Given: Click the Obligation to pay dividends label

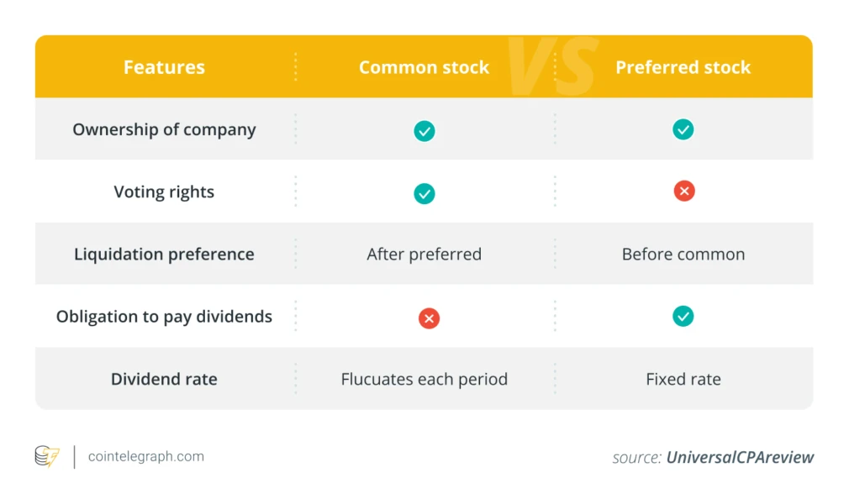Looking at the screenshot, I should (164, 317).
